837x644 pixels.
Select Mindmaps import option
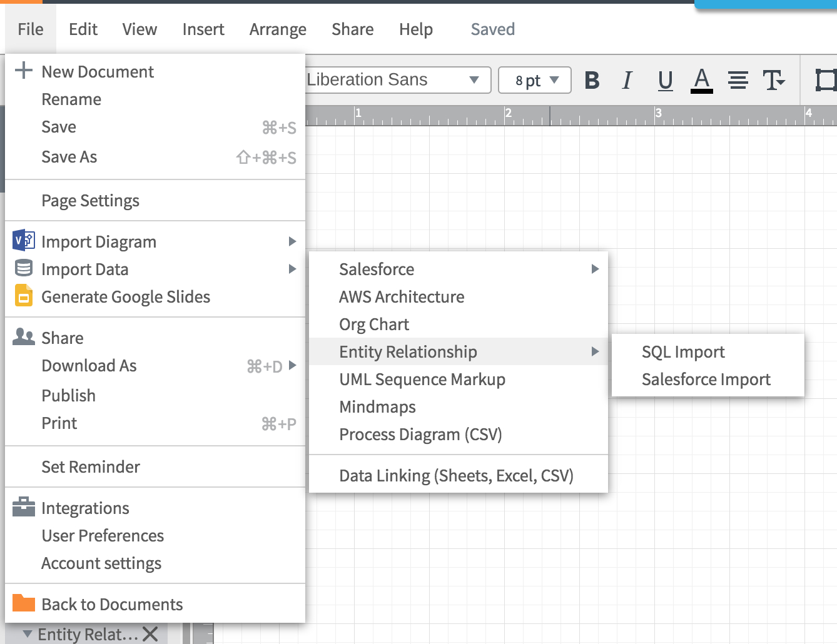pyautogui.click(x=459, y=407)
